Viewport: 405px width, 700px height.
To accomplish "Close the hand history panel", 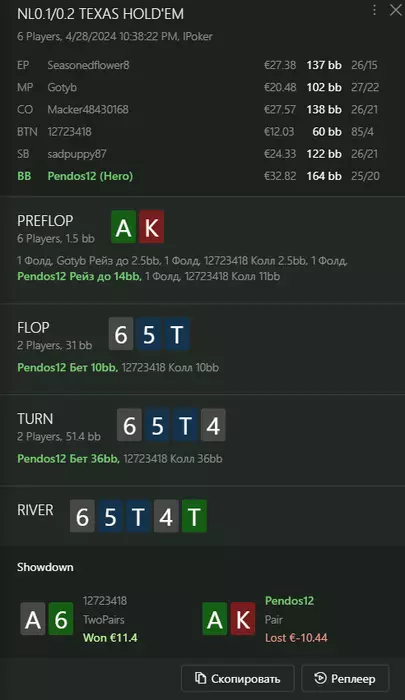I will point(396,10).
